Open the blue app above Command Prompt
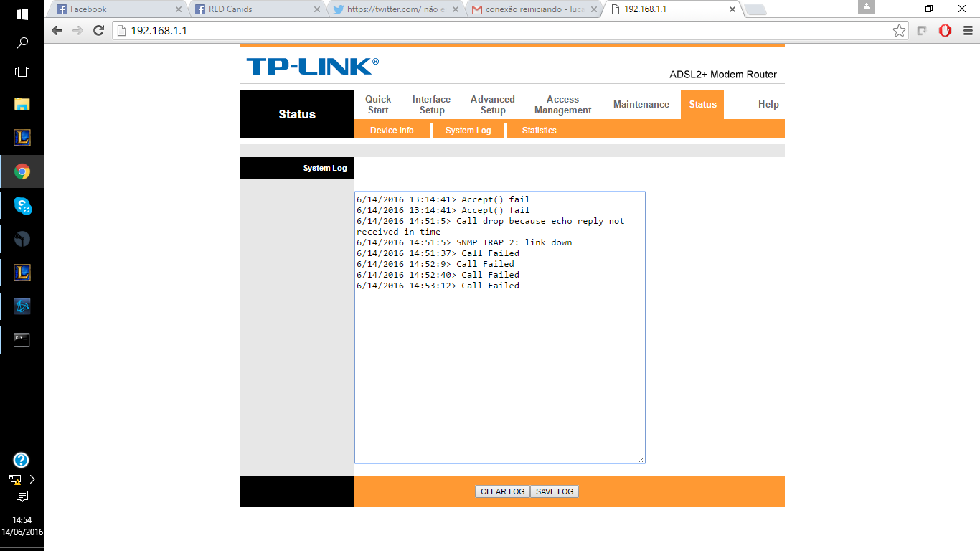This screenshot has height=551, width=980. (22, 306)
